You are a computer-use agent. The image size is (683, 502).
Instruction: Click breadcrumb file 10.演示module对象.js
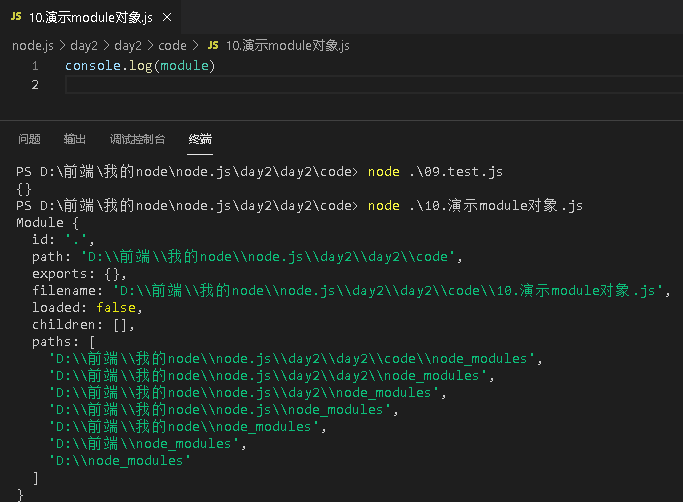click(x=287, y=46)
